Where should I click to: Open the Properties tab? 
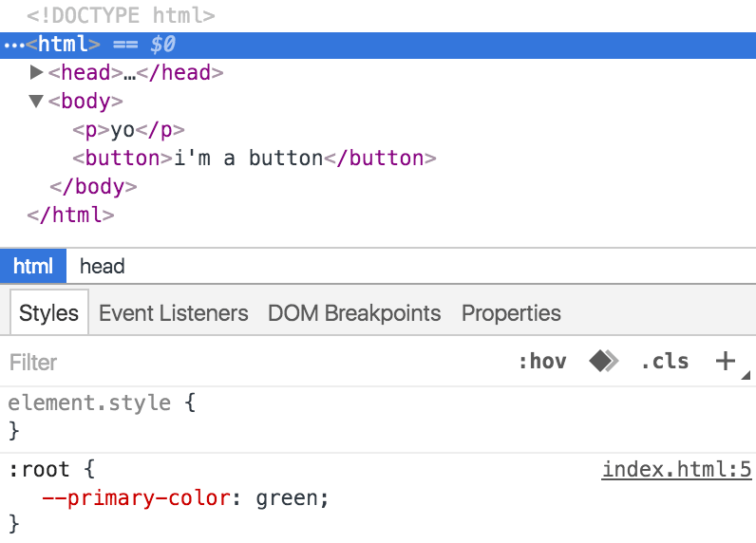pos(511,313)
